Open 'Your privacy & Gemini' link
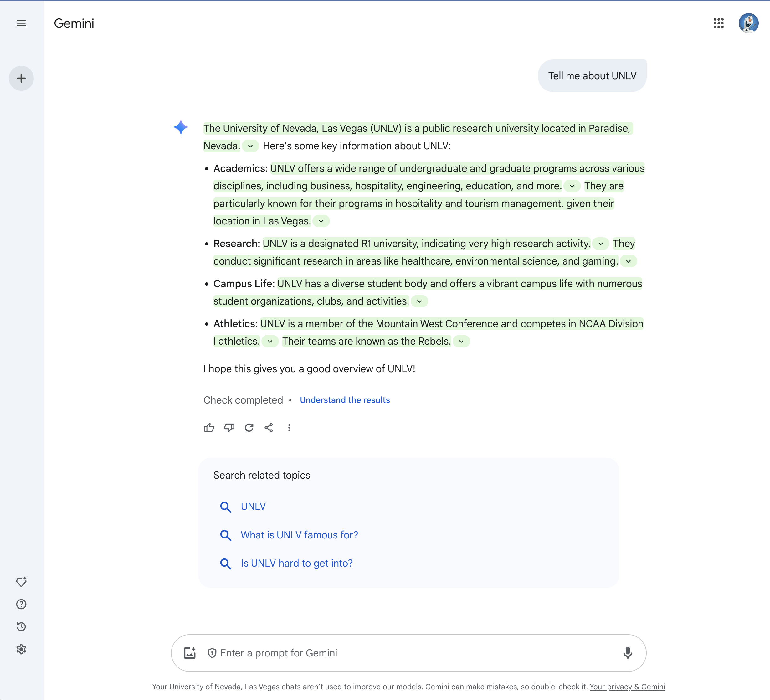The image size is (770, 700). [x=627, y=687]
